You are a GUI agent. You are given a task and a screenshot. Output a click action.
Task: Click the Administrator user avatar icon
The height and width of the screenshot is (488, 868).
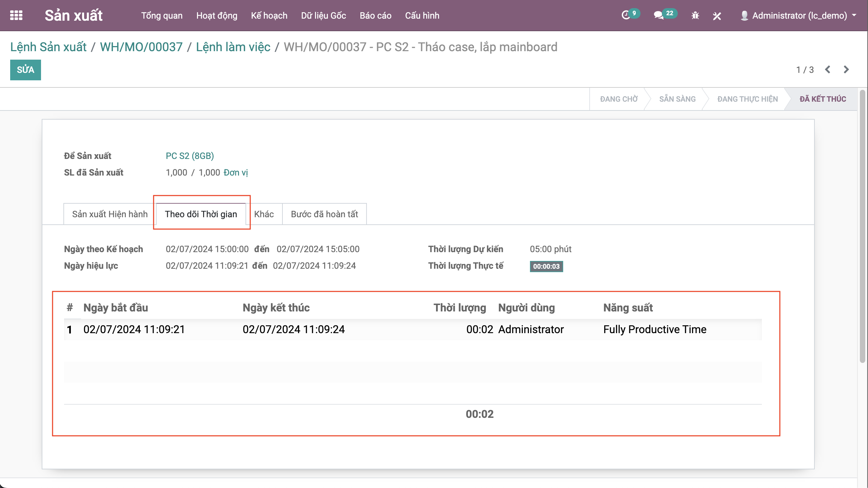click(x=744, y=16)
